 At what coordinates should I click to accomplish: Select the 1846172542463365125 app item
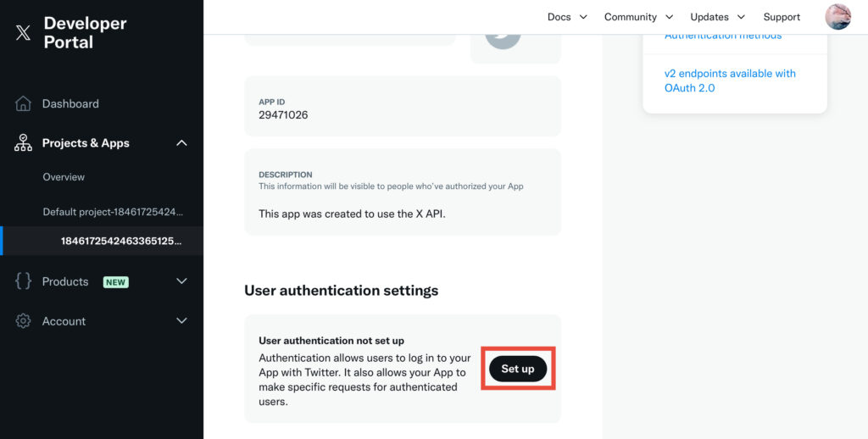(x=121, y=241)
